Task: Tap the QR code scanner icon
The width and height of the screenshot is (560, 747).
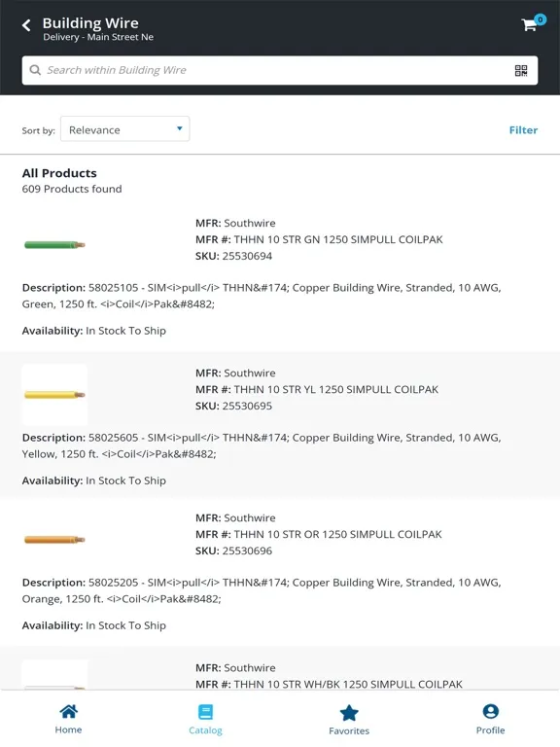Action: [x=521, y=70]
